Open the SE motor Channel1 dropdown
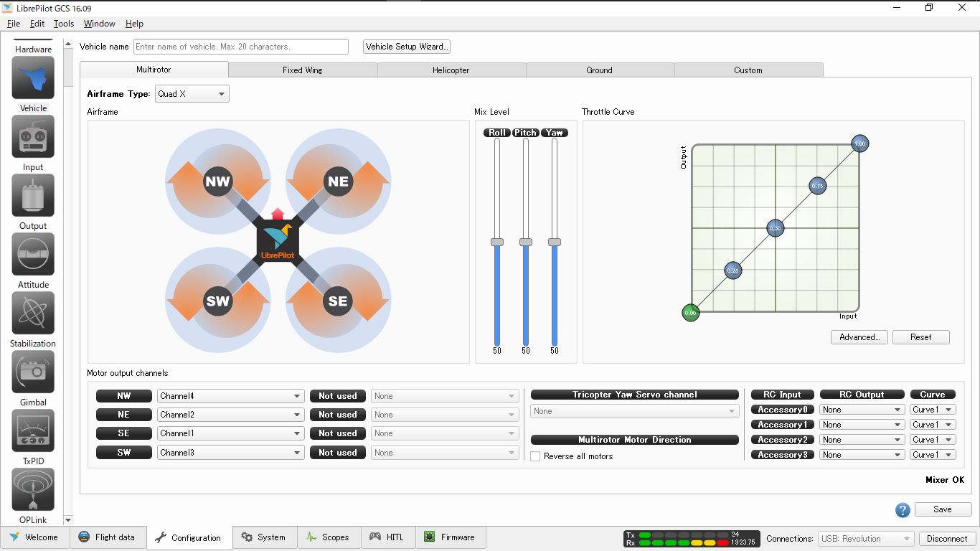Viewport: 980px width, 551px height. 230,433
